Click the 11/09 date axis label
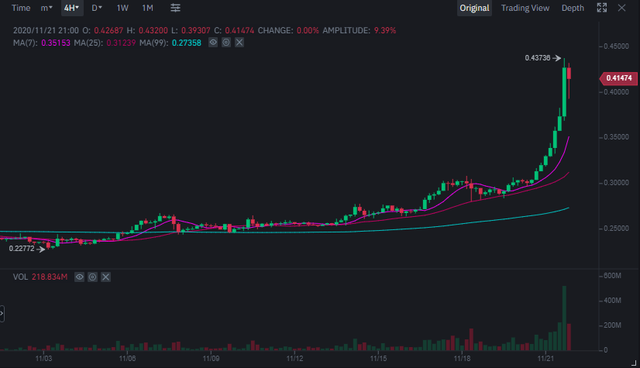The image size is (640, 368). [211, 359]
